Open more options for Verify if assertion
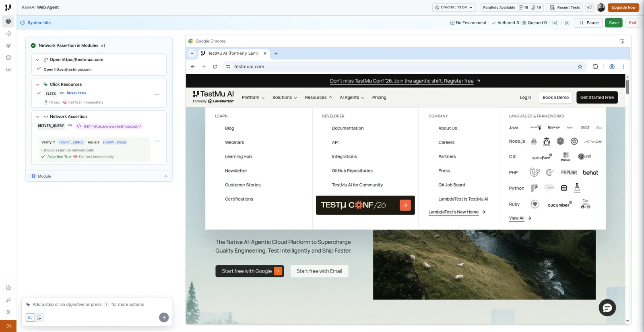The height and width of the screenshot is (332, 644). [157, 141]
